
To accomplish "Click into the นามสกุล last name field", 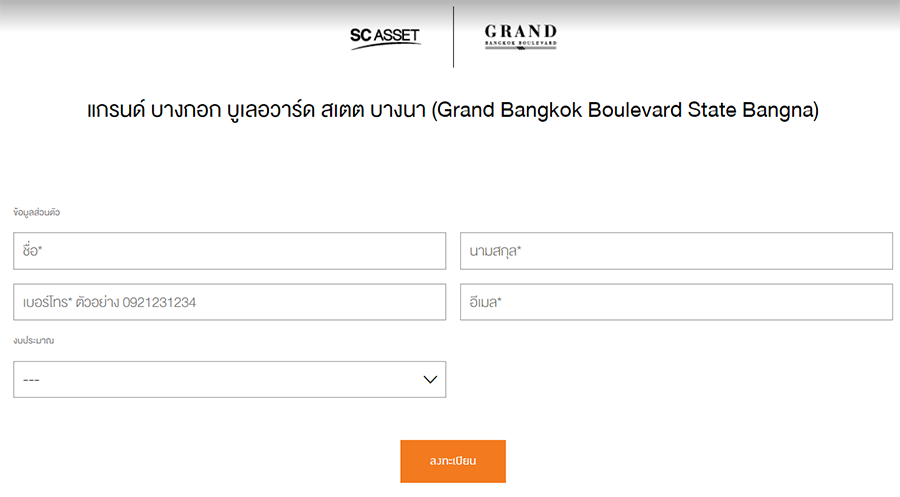I will tap(676, 251).
